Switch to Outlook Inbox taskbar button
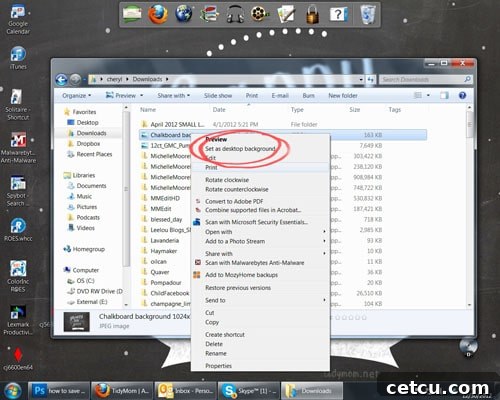The width and height of the screenshot is (500, 400). (185, 391)
